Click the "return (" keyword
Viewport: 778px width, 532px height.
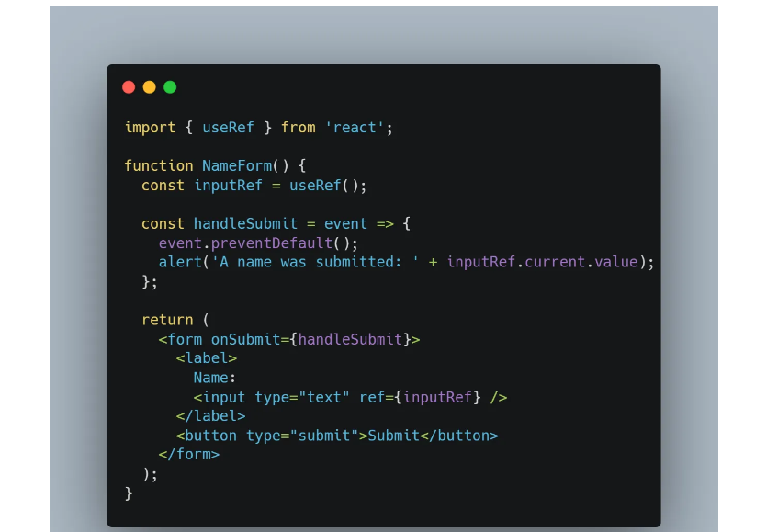[x=175, y=320]
